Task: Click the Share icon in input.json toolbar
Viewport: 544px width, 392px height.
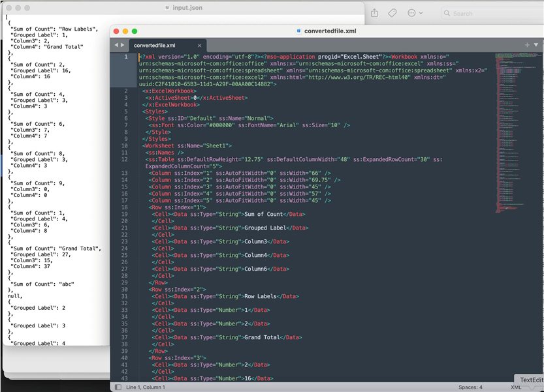Action: pos(374,12)
